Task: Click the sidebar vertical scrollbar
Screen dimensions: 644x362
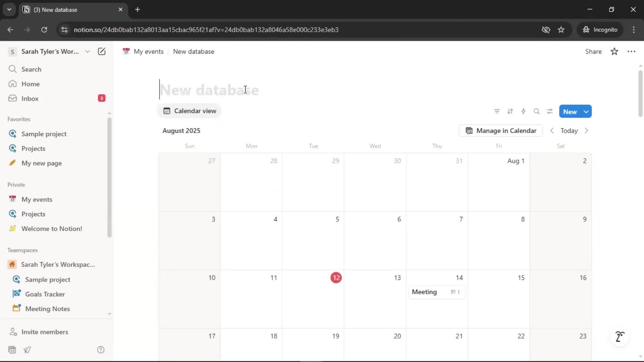Action: (x=109, y=178)
